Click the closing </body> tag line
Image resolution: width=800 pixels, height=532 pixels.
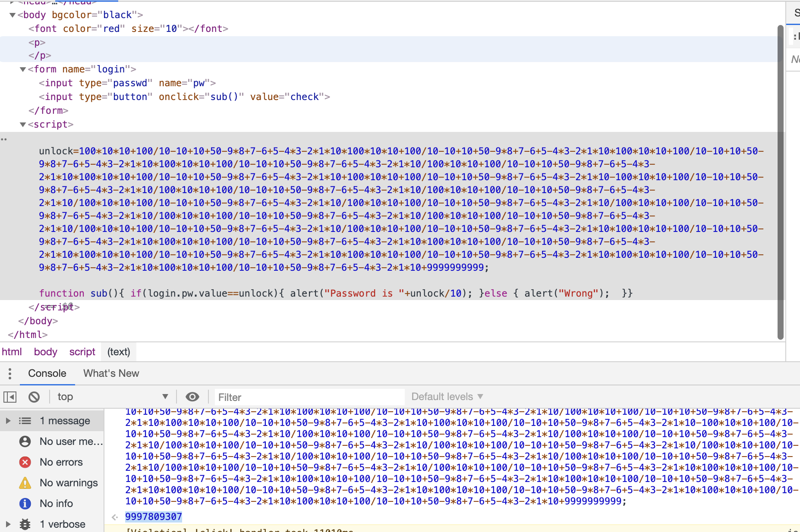(38, 321)
